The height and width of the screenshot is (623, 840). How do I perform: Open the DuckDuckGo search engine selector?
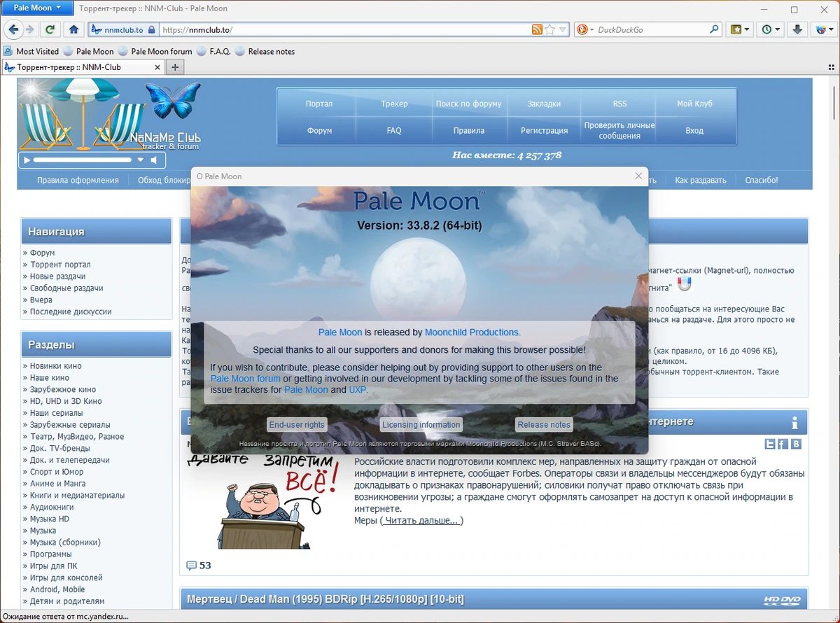(x=585, y=29)
